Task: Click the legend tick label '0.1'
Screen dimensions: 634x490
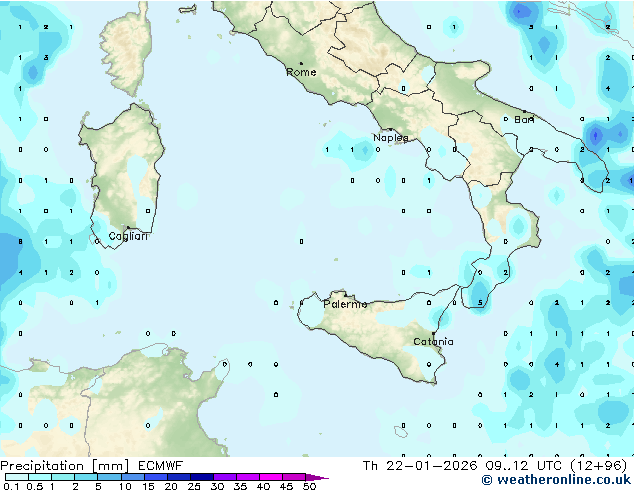Action: pyautogui.click(x=11, y=486)
